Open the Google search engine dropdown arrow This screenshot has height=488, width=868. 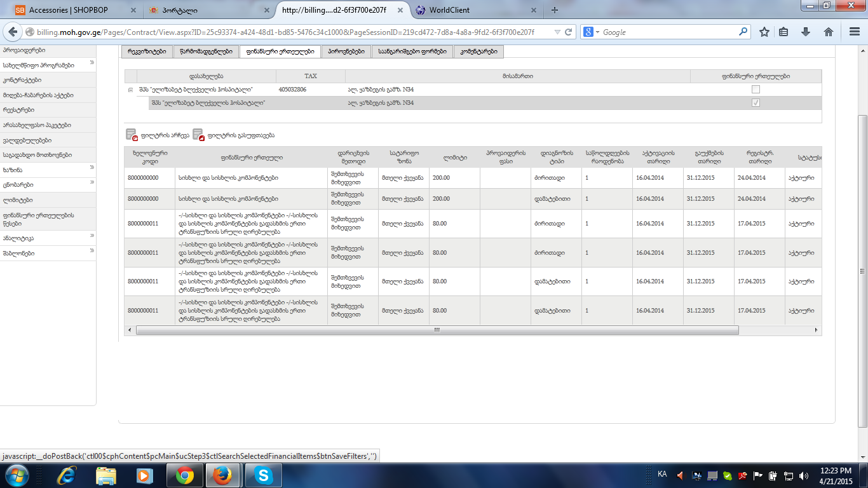(x=597, y=32)
